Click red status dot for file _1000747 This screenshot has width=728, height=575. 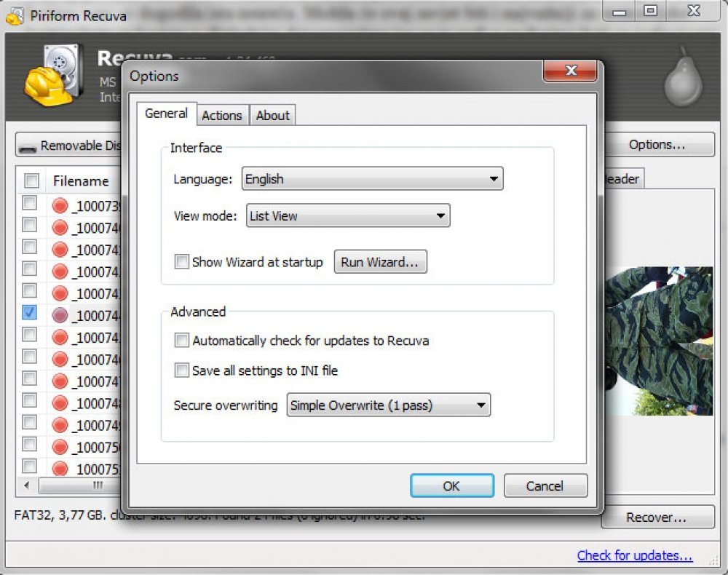pos(60,381)
